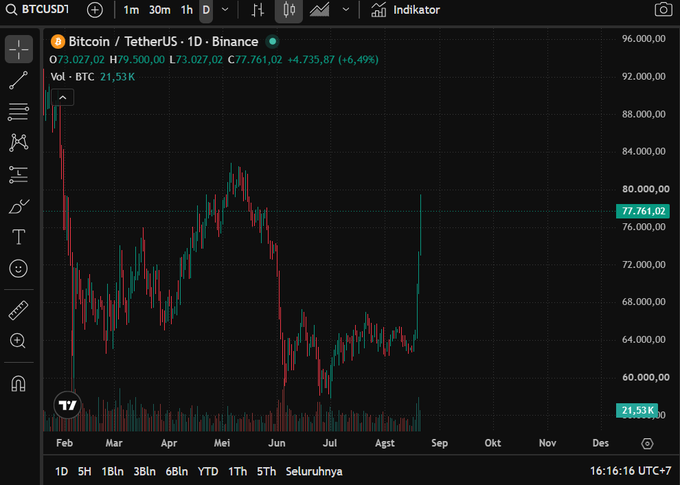Select the 6Bln date range
Screen dimensions: 680x485
coord(177,471)
